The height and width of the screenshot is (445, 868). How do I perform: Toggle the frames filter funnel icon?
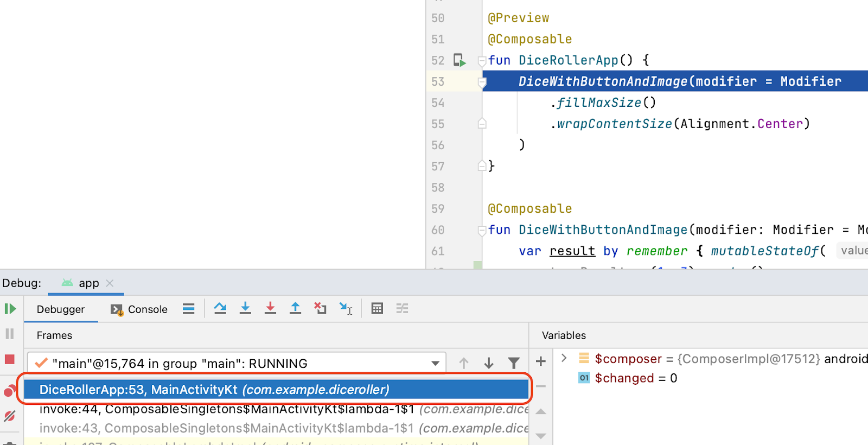(514, 363)
